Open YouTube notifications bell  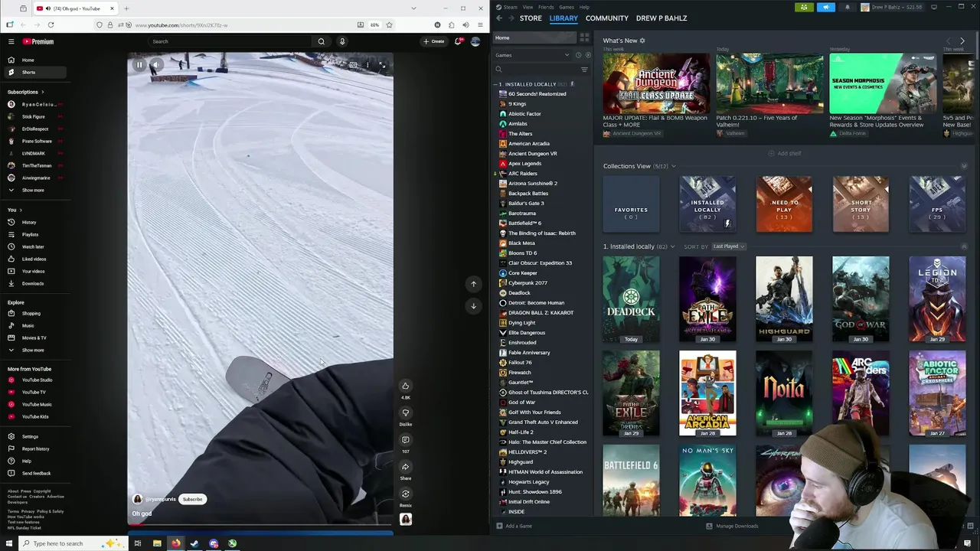click(x=458, y=41)
